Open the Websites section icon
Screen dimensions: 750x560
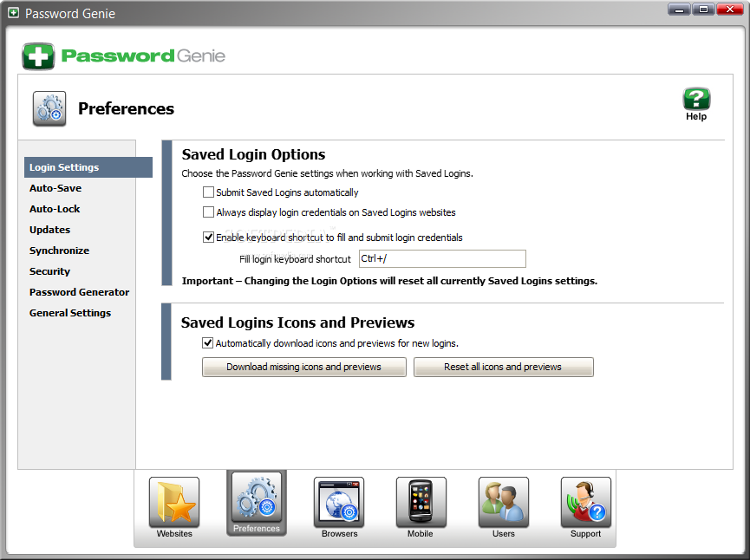pyautogui.click(x=174, y=502)
